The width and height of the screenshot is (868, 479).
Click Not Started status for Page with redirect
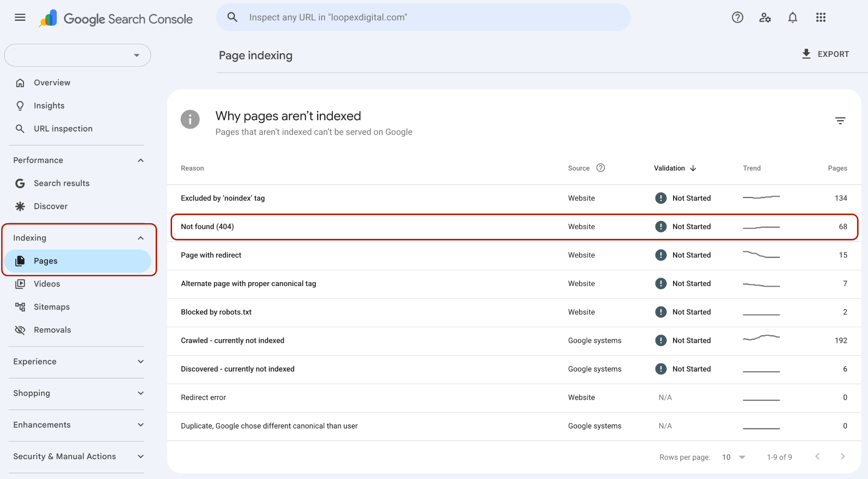(691, 255)
